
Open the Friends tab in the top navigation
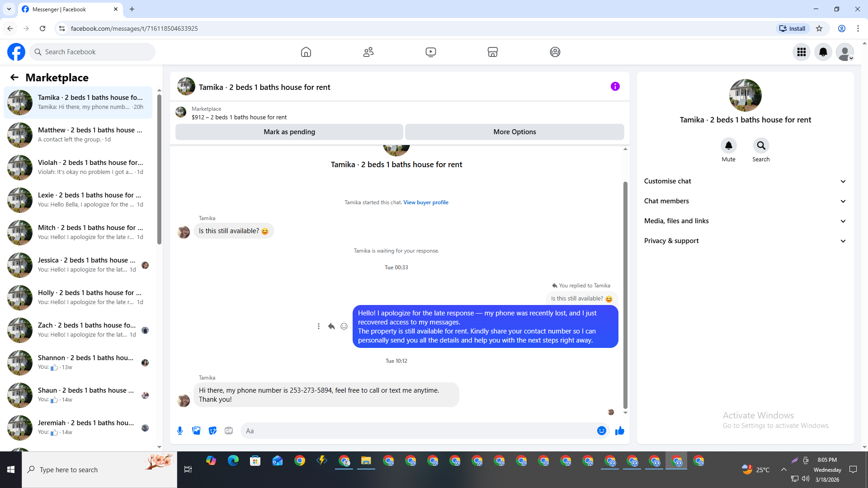pos(368,52)
